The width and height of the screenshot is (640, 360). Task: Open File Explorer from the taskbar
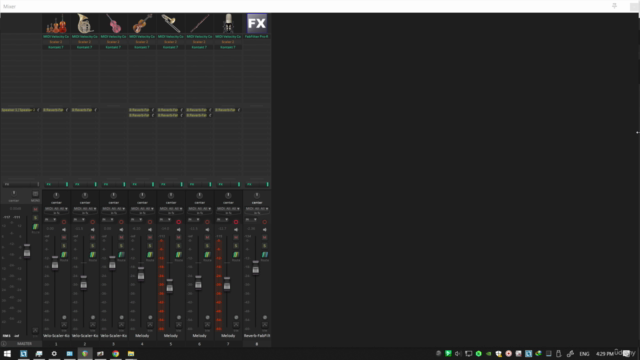pyautogui.click(x=131, y=353)
